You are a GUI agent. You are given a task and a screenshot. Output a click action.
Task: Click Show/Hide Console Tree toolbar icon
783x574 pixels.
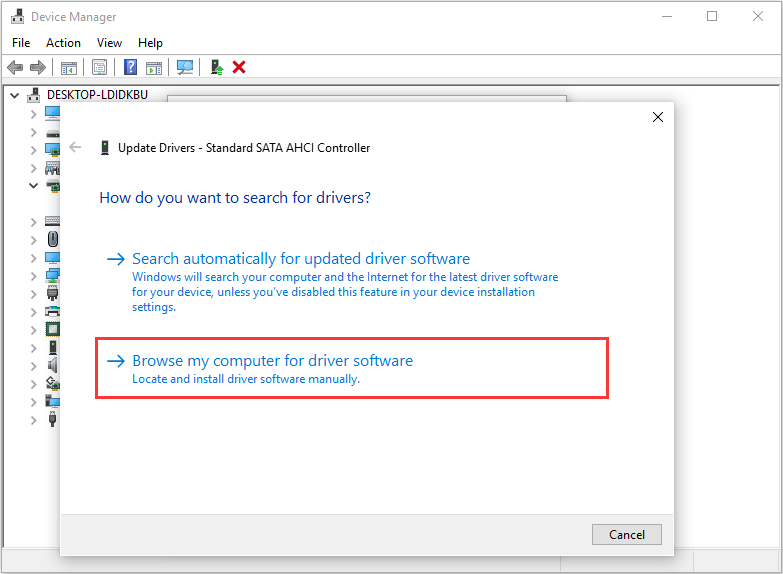(68, 67)
